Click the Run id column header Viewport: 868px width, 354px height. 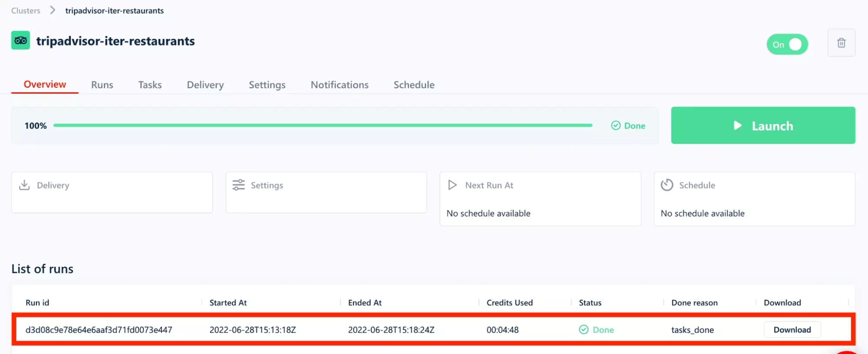[x=37, y=303]
